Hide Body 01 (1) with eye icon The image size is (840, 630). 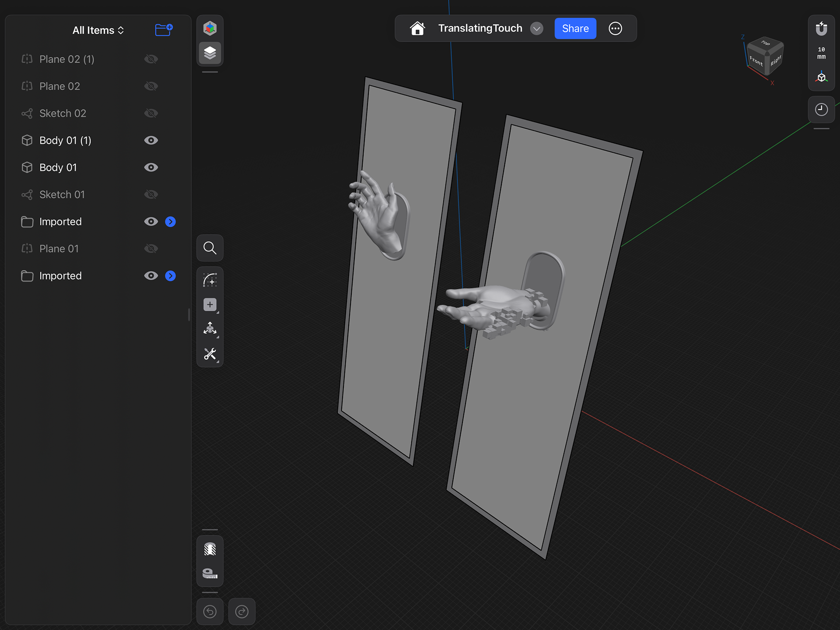click(151, 141)
